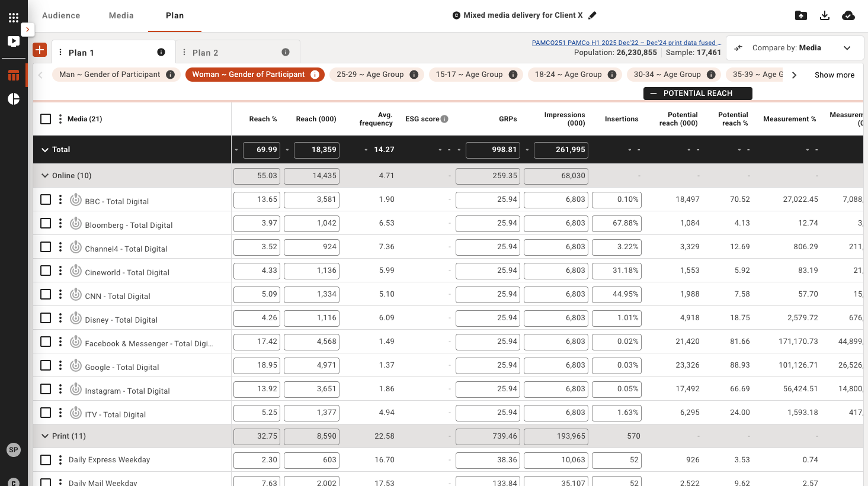This screenshot has height=486, width=868.
Task: Select the 25-29 Age Group chip
Action: 376,75
